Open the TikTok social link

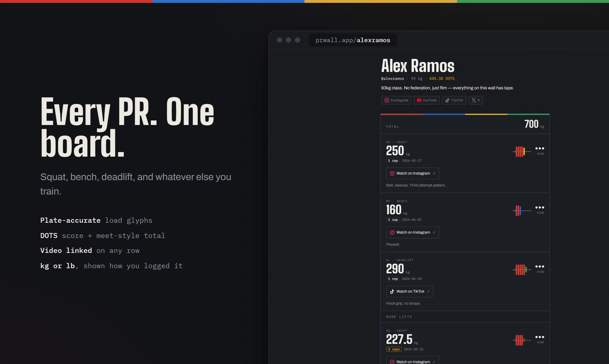pyautogui.click(x=454, y=100)
